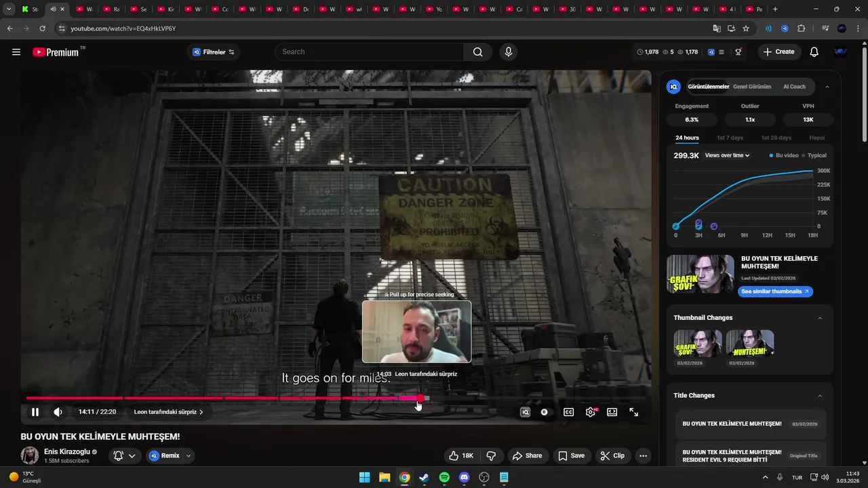Go to YouTube Premium home logo
Viewport: 868px width, 488px height.
56,52
